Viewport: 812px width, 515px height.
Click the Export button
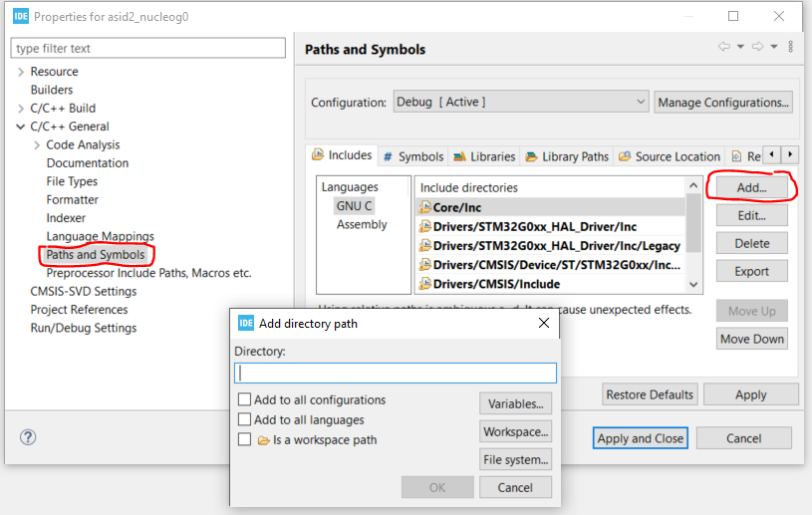[x=752, y=271]
